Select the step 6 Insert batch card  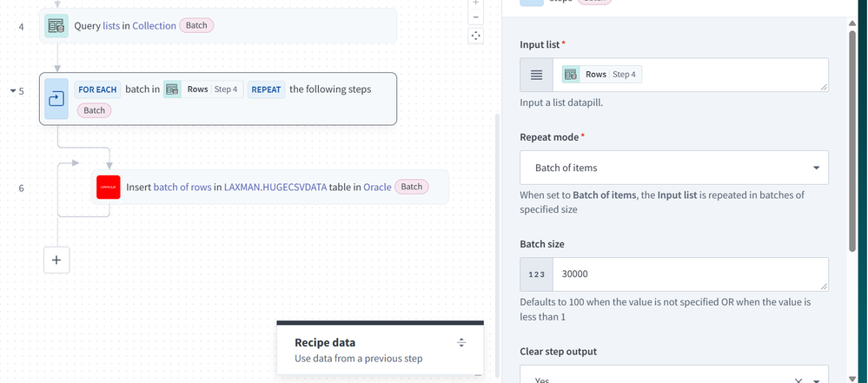pyautogui.click(x=270, y=187)
